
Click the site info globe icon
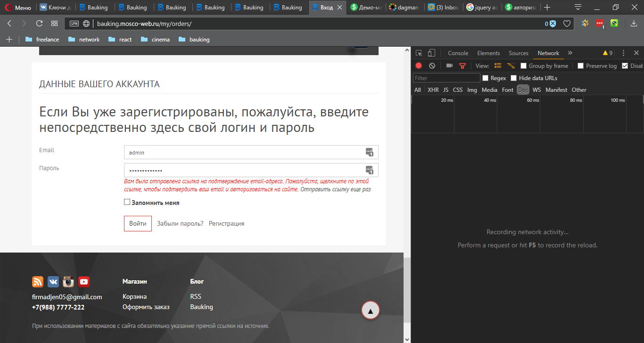[86, 24]
